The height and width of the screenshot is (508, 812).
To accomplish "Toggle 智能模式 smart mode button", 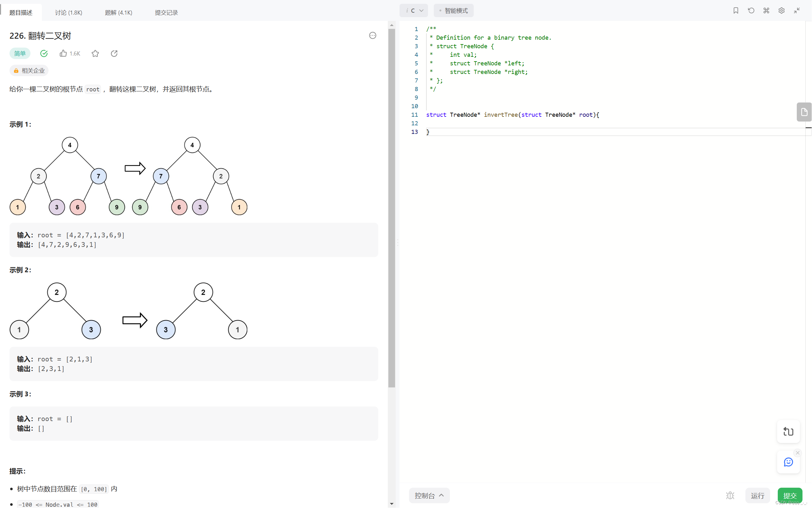I will click(454, 10).
